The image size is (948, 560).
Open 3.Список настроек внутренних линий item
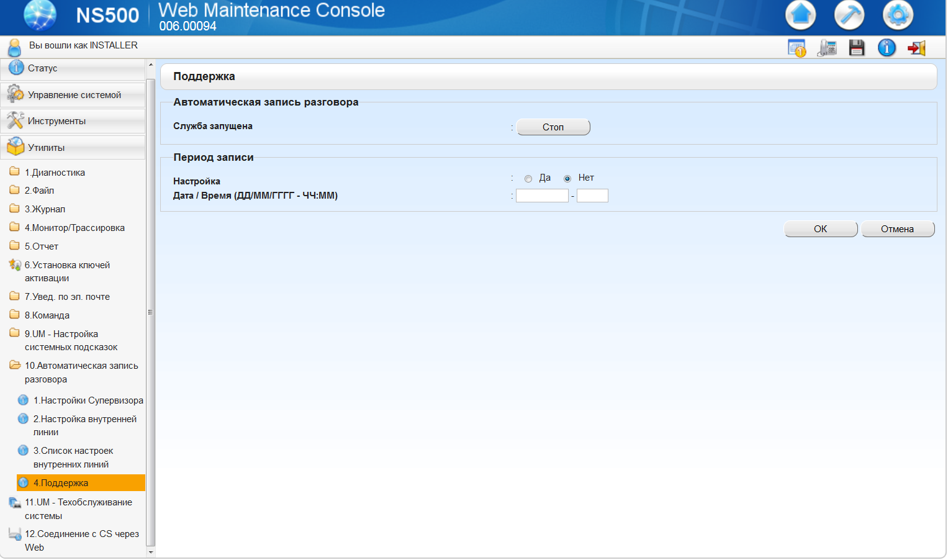(x=73, y=458)
